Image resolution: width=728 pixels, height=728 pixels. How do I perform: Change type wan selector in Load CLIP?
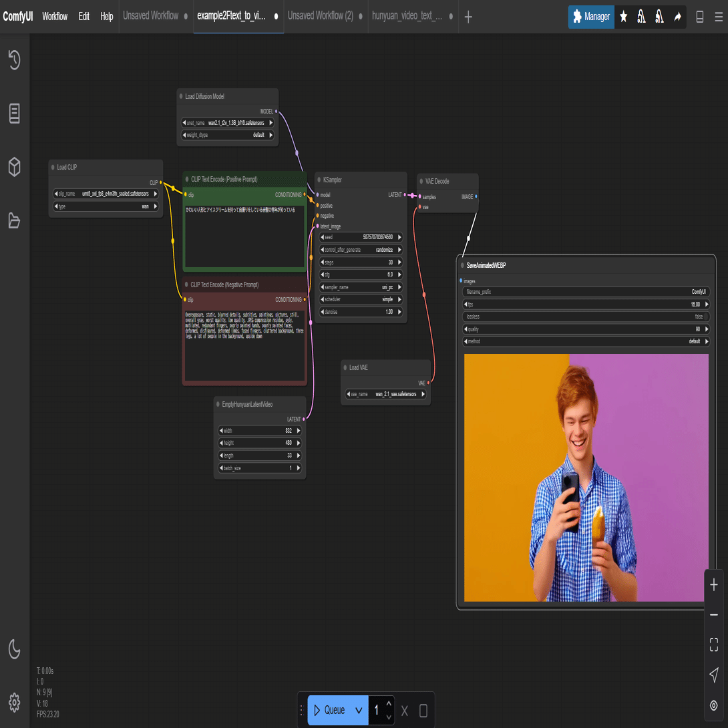click(x=106, y=206)
